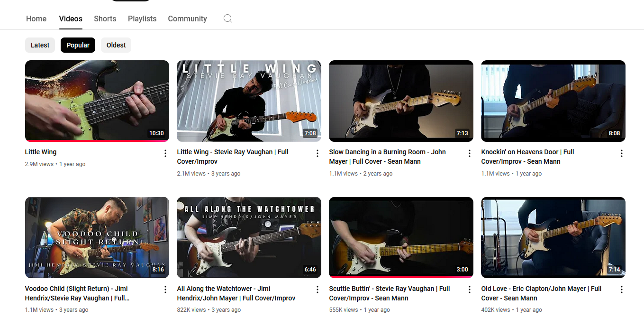Open the 'All Along the Watchtower' title link
This screenshot has height=327, width=644.
pos(236,293)
